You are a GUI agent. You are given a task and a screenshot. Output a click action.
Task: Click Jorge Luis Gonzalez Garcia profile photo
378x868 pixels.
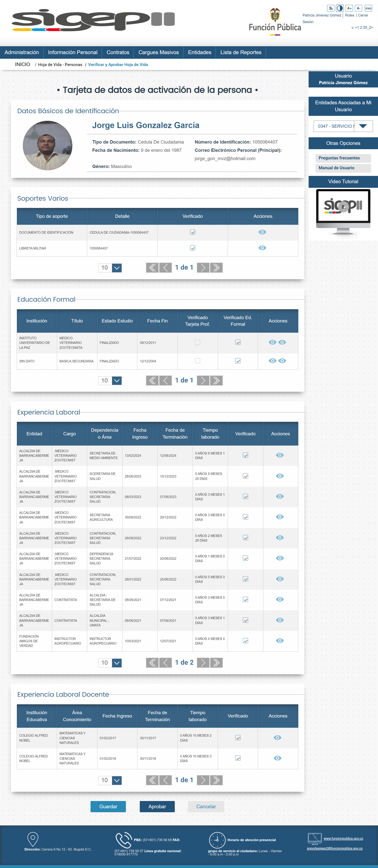(48, 146)
